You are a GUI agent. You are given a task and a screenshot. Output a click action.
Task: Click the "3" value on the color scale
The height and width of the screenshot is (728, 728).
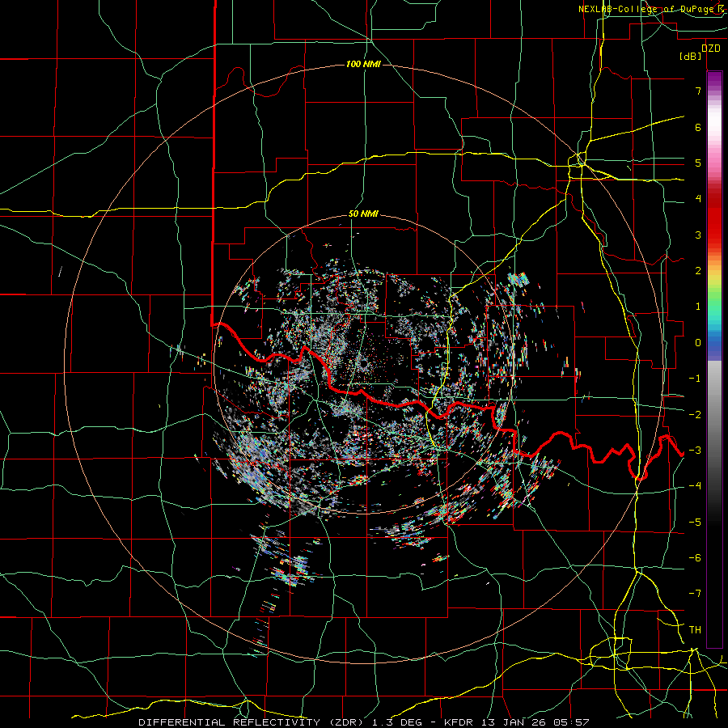(698, 235)
